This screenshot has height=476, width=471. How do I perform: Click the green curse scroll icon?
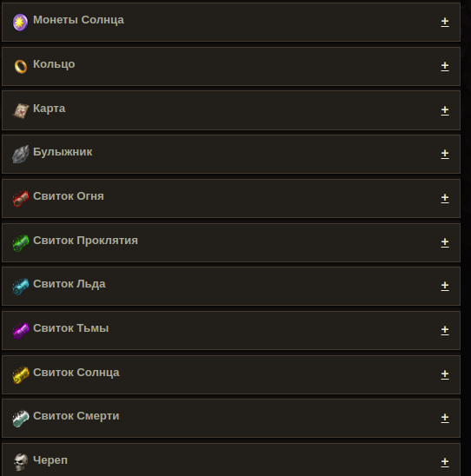click(21, 243)
